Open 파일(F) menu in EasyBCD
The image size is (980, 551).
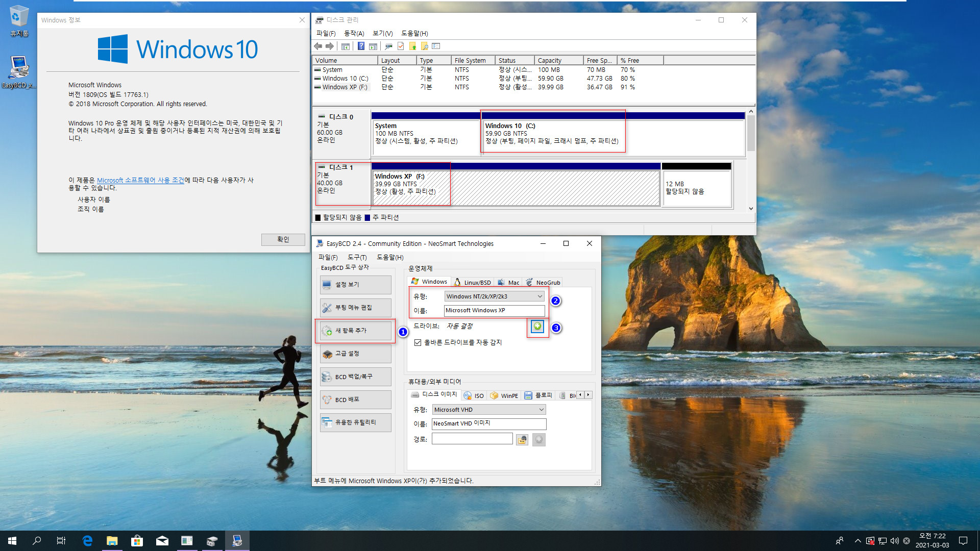328,257
